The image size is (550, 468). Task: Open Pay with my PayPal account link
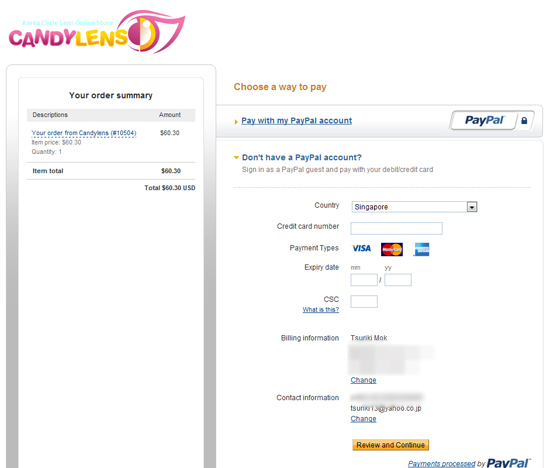(296, 121)
